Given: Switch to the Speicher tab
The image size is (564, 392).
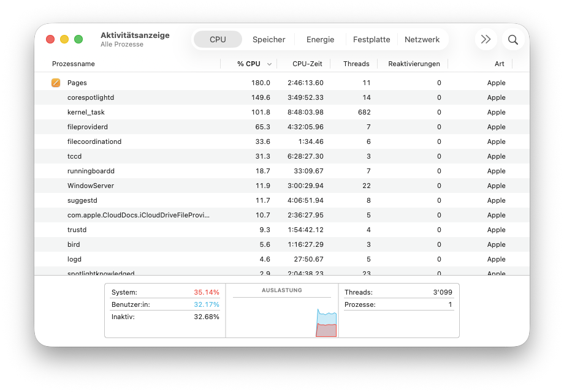Looking at the screenshot, I should click(269, 40).
